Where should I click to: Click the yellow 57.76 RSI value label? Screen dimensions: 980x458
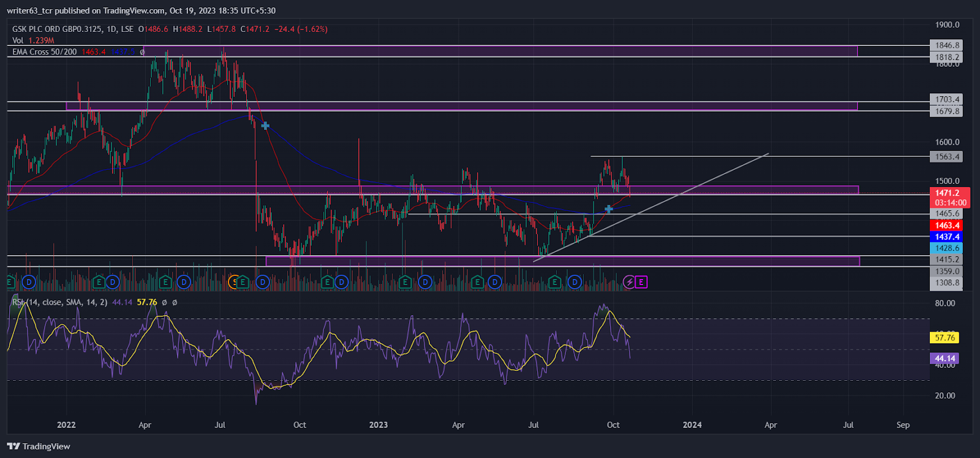[x=945, y=338]
